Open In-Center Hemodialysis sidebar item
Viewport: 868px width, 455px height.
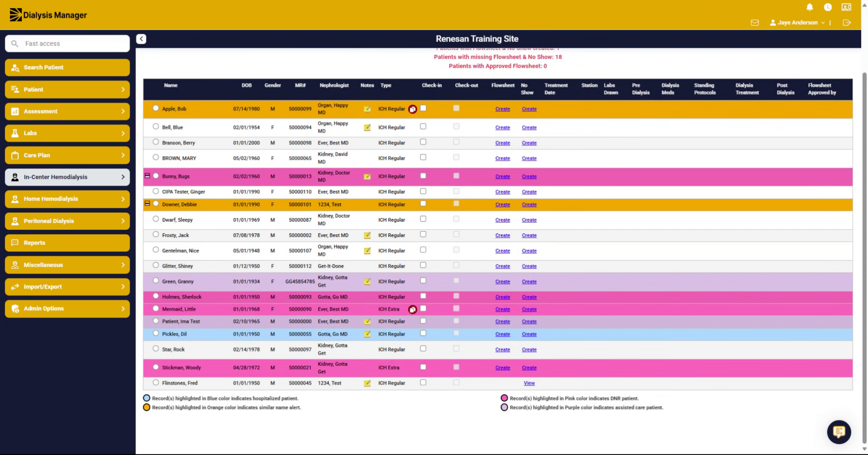67,177
